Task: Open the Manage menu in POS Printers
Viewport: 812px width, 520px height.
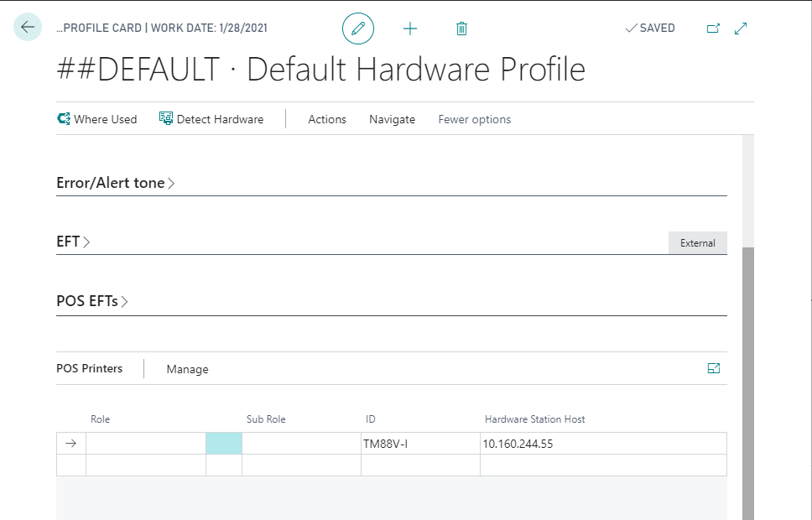Action: (x=187, y=369)
